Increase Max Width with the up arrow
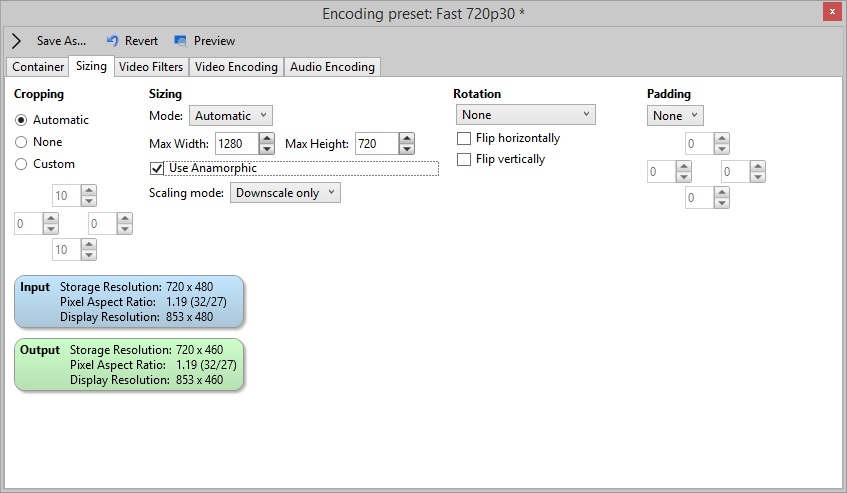Screen dimensions: 847x493 tap(266, 138)
